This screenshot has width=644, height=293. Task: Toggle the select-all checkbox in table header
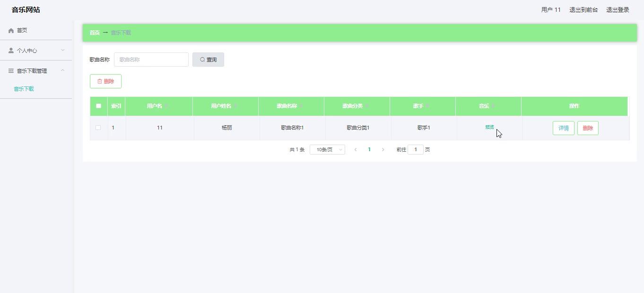[x=98, y=106]
